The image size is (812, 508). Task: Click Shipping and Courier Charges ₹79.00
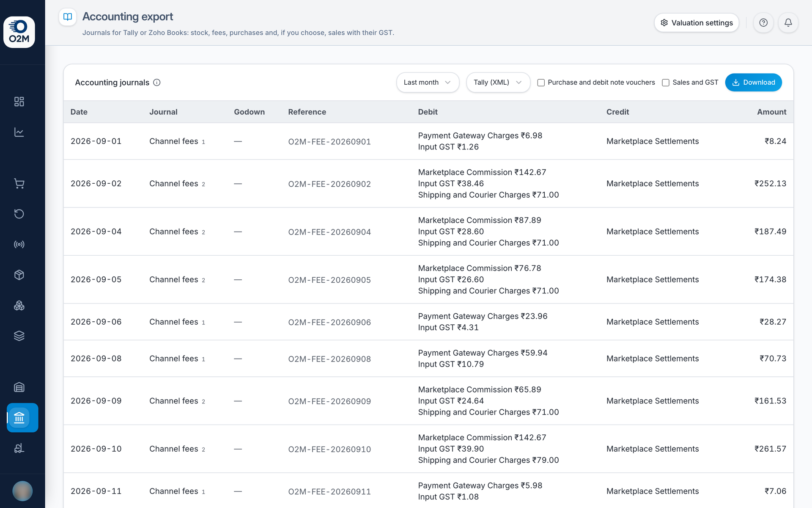(x=488, y=460)
